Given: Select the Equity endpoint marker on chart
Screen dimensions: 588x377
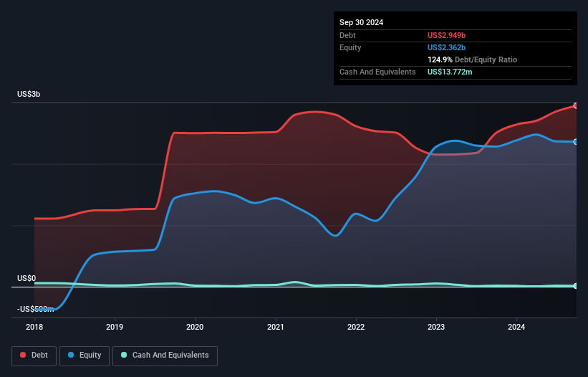Looking at the screenshot, I should pos(576,142).
